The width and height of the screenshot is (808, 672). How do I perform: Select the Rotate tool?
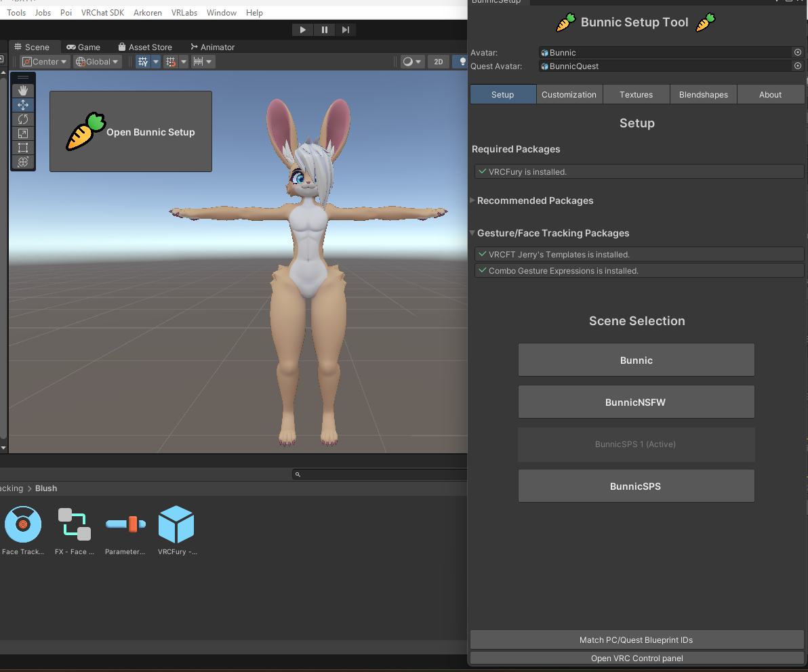pos(22,119)
